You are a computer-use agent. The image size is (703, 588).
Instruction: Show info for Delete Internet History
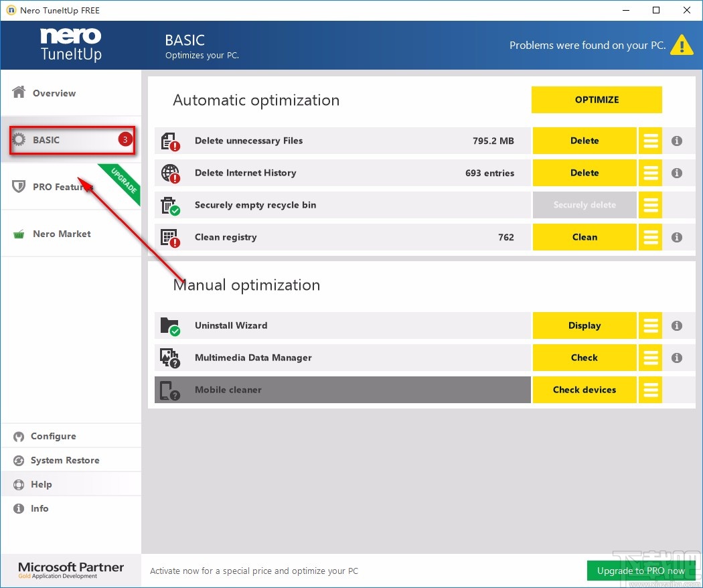[676, 173]
